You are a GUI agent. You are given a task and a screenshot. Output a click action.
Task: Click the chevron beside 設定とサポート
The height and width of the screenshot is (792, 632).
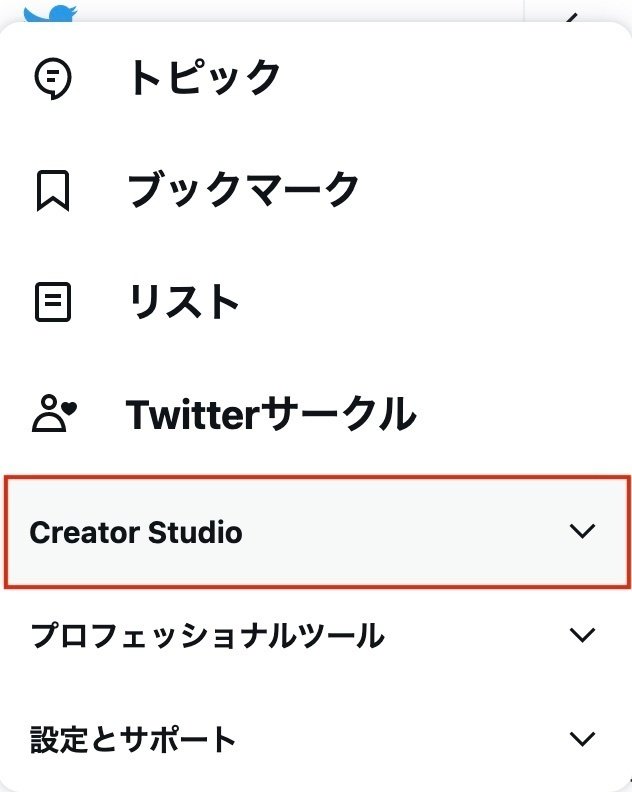tap(582, 739)
